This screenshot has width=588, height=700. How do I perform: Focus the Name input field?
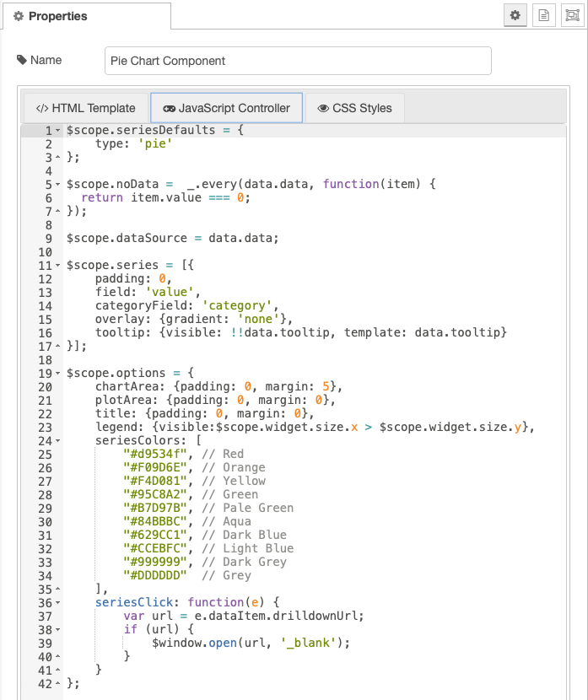(x=298, y=61)
